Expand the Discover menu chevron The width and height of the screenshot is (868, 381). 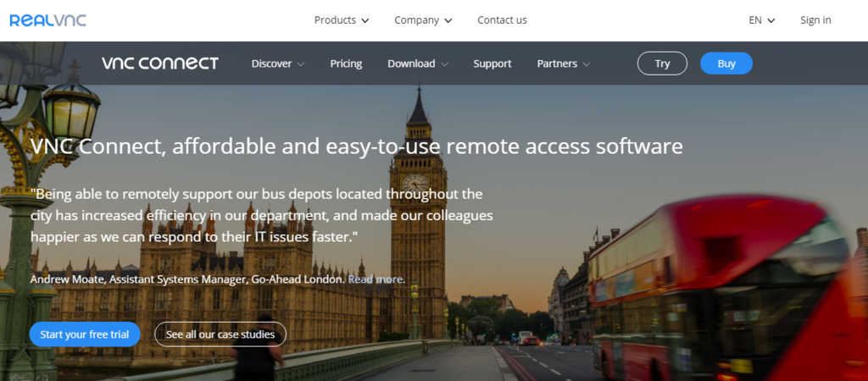[x=300, y=64]
